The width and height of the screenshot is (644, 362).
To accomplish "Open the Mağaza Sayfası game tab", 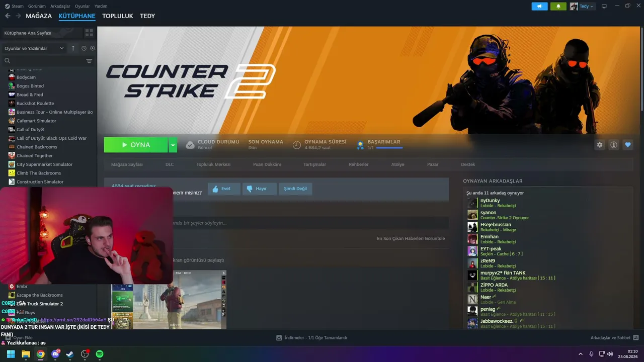I will coord(127,164).
